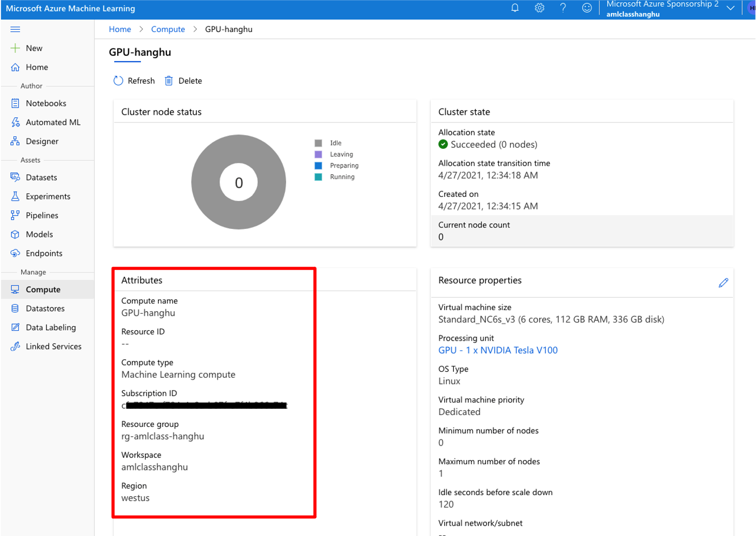The image size is (756, 536).
Task: Click the user avatar in top corner
Action: point(751,8)
